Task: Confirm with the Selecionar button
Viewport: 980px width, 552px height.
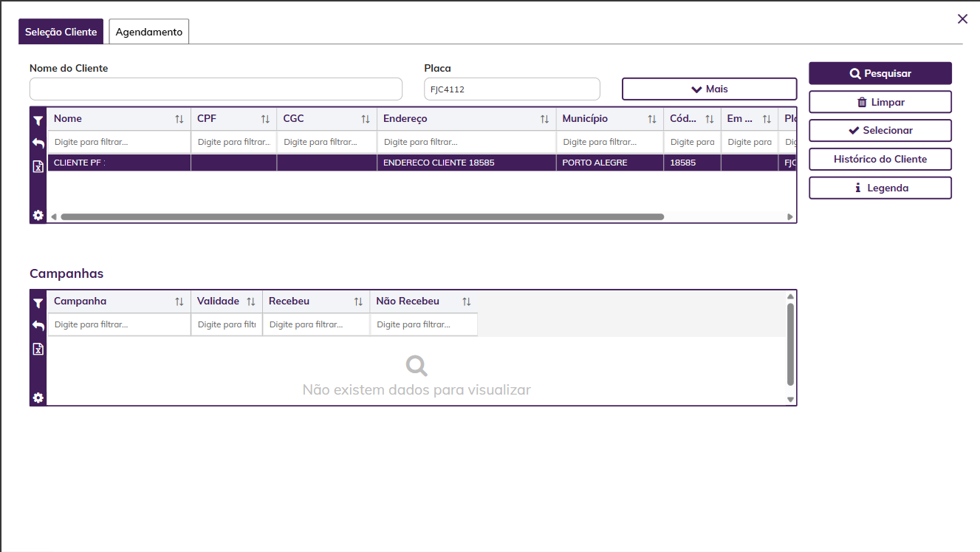Action: point(880,130)
